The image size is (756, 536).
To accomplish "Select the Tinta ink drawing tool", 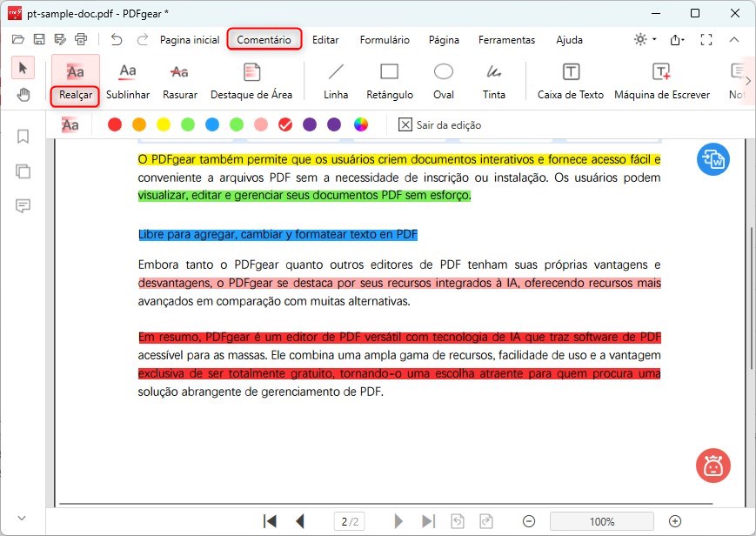I will tap(494, 81).
